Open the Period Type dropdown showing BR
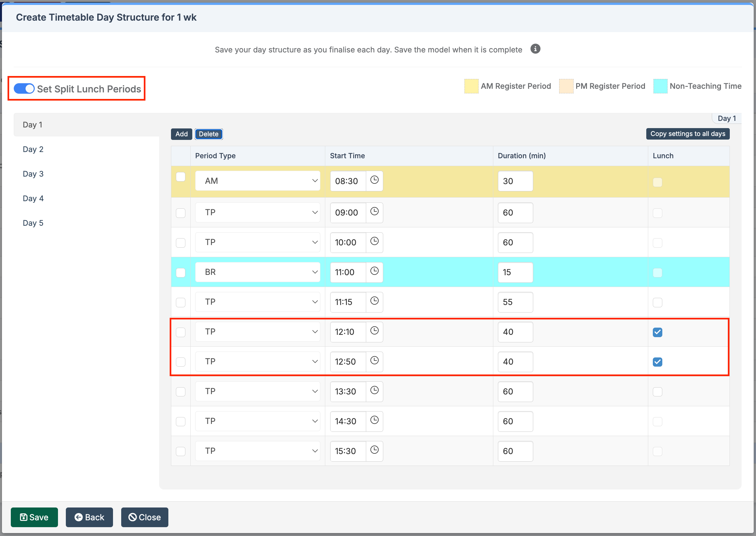The width and height of the screenshot is (756, 536). (257, 272)
